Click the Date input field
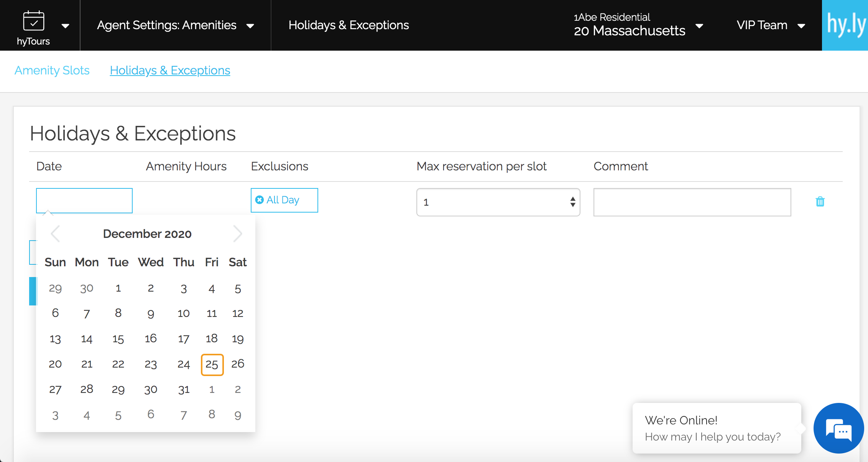Image resolution: width=868 pixels, height=462 pixels. click(84, 200)
